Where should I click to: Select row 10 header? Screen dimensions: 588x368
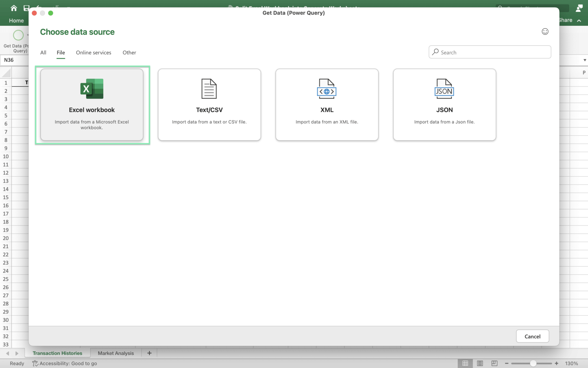[6, 156]
